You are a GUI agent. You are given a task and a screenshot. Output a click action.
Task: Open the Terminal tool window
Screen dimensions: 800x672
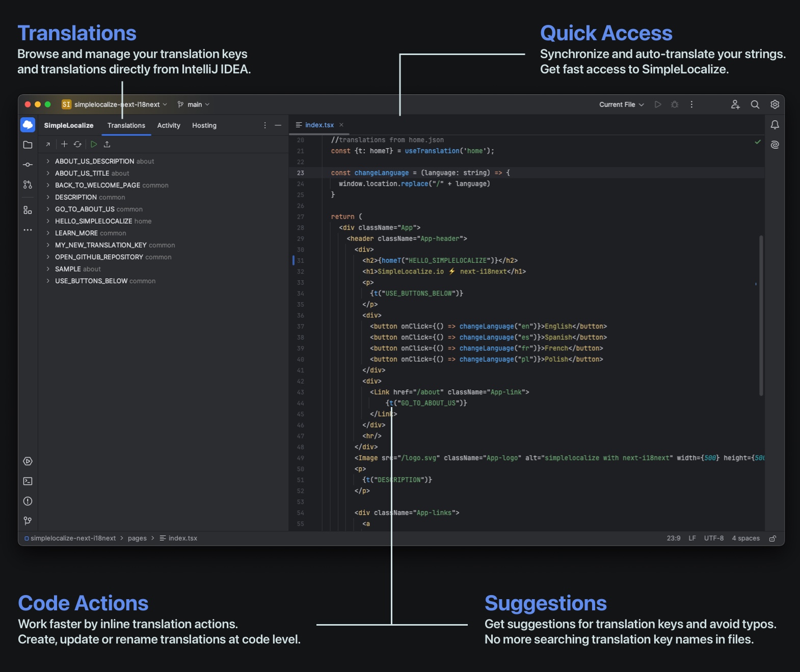(x=28, y=481)
